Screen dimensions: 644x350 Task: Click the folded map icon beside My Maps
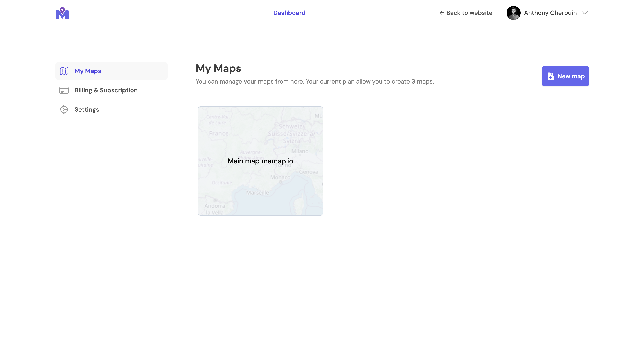[64, 71]
